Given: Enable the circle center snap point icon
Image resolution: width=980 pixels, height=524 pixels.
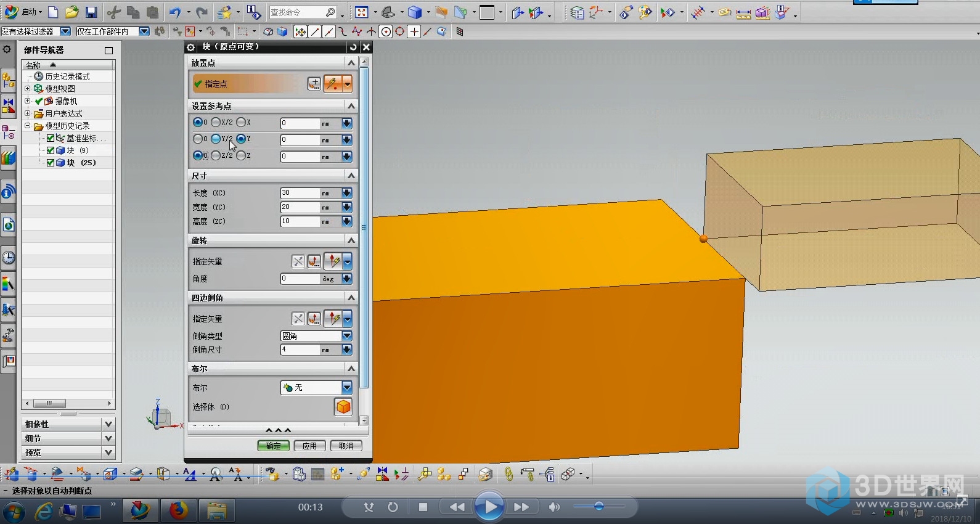Looking at the screenshot, I should click(x=386, y=31).
